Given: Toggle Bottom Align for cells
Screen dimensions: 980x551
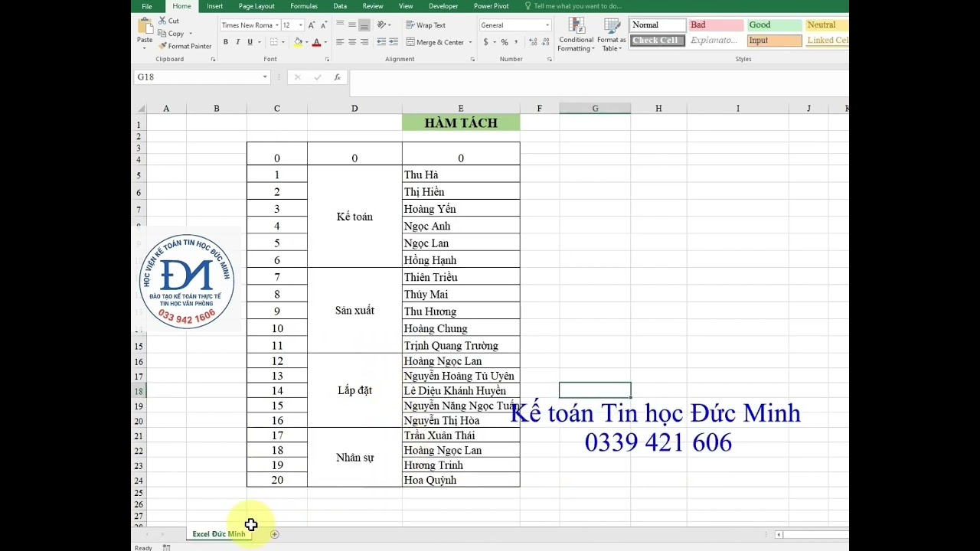Looking at the screenshot, I should (x=364, y=25).
